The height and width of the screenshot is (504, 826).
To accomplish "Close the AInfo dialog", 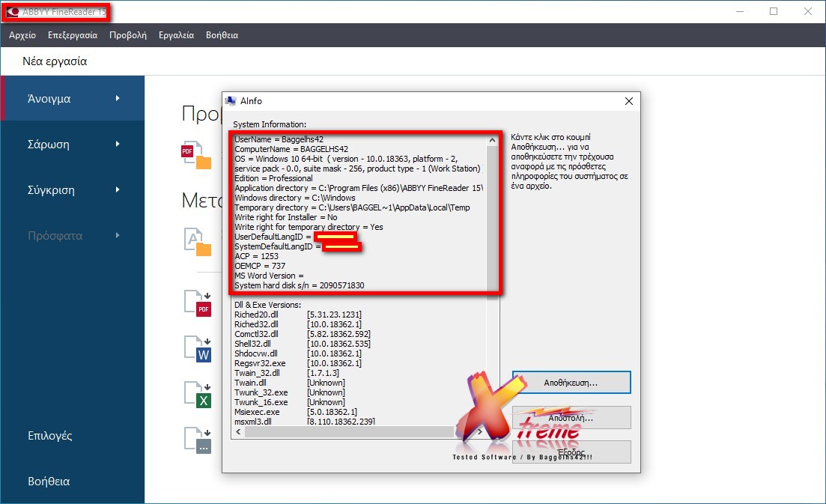I will (x=629, y=101).
